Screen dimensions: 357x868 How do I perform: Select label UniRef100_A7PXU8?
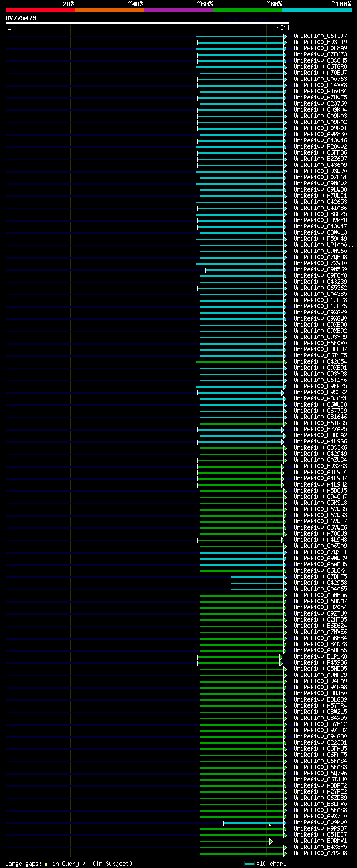[x=320, y=853]
